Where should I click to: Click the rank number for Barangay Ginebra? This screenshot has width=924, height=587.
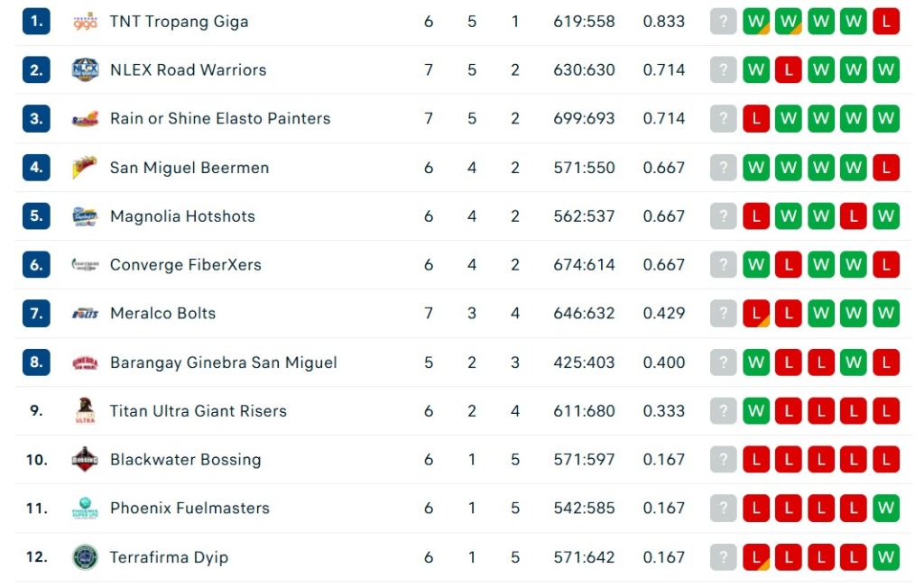click(35, 362)
